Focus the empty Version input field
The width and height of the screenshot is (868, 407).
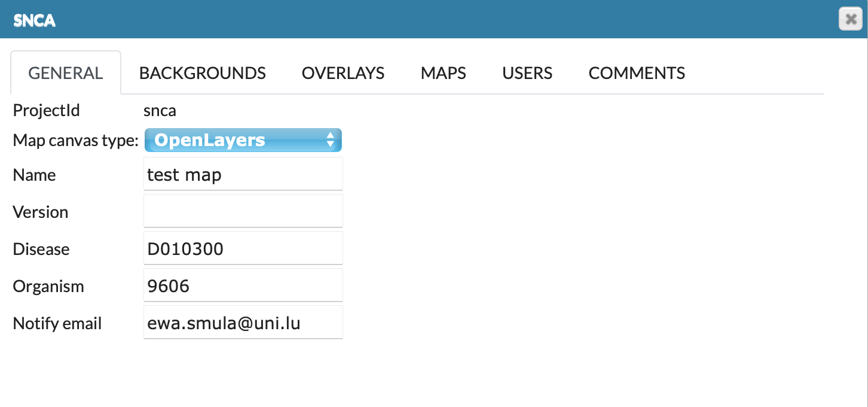point(243,211)
